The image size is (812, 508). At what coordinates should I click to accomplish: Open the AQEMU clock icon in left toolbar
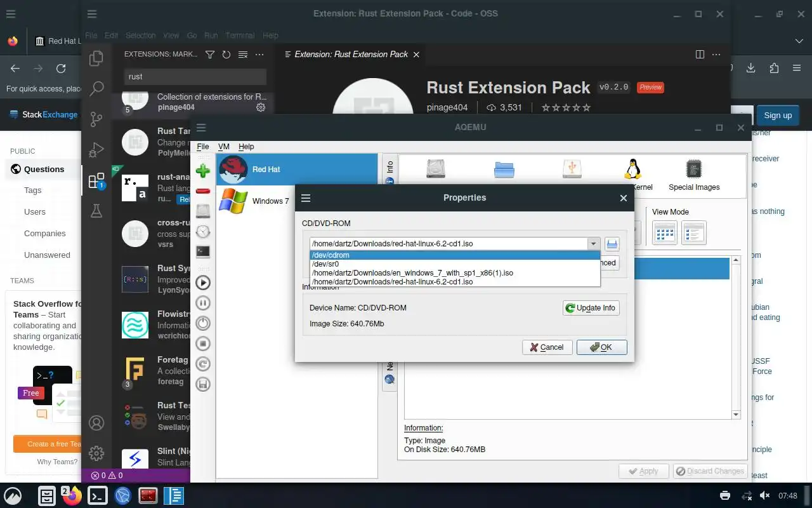click(203, 232)
